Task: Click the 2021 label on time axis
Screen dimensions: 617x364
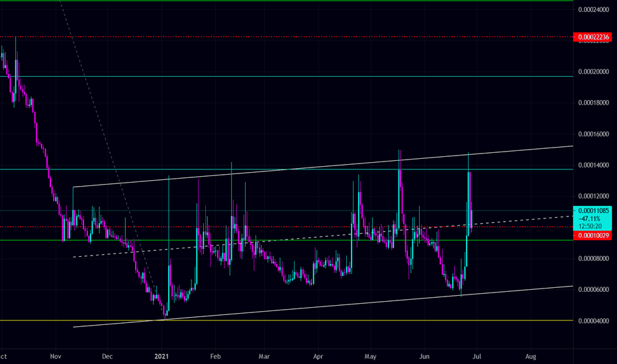Action: pyautogui.click(x=162, y=357)
